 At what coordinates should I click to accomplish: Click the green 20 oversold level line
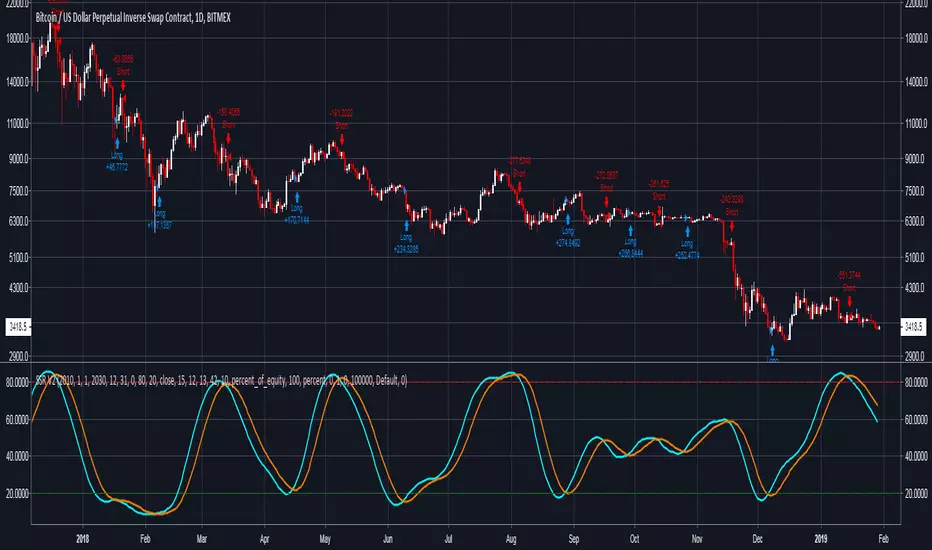point(600,493)
